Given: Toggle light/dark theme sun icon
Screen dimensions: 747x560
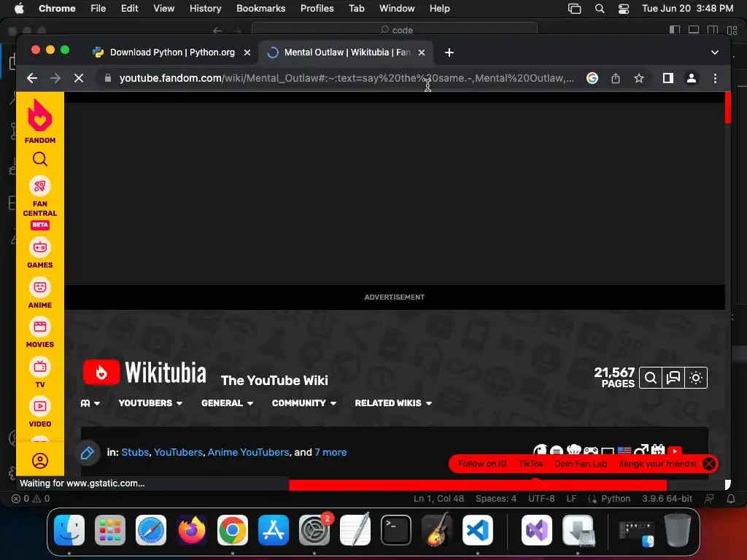Looking at the screenshot, I should tap(696, 378).
